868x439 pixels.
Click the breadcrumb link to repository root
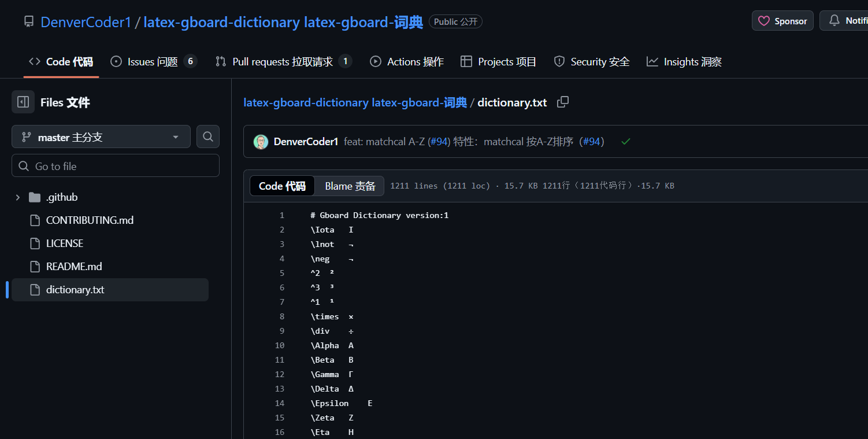coord(355,102)
